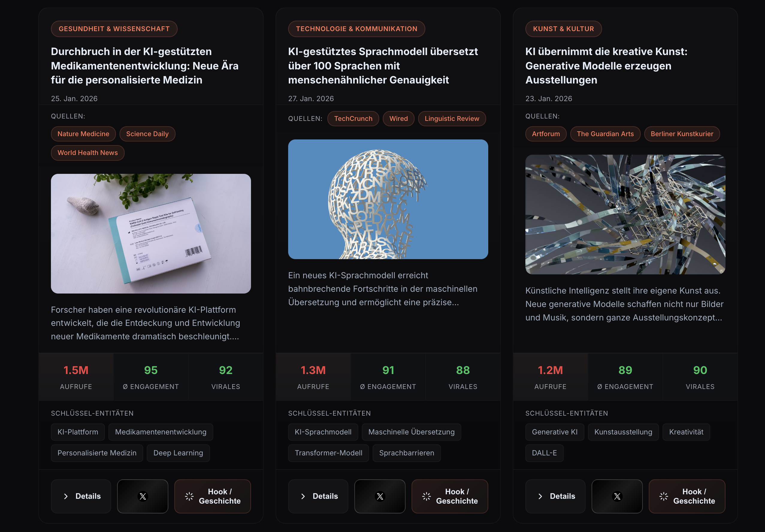765x532 pixels.
Task: Open the letter-head sculpture image
Action: pos(388,199)
